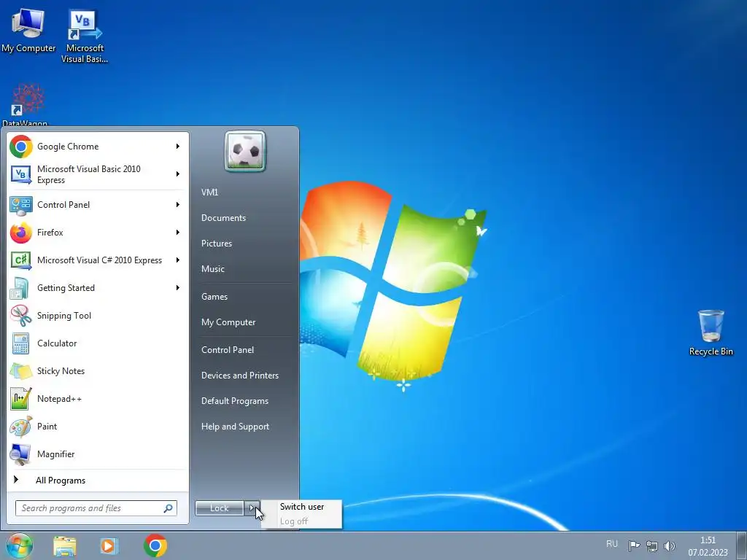This screenshot has height=560, width=747.
Task: Click the Windows Start orb
Action: pyautogui.click(x=19, y=545)
